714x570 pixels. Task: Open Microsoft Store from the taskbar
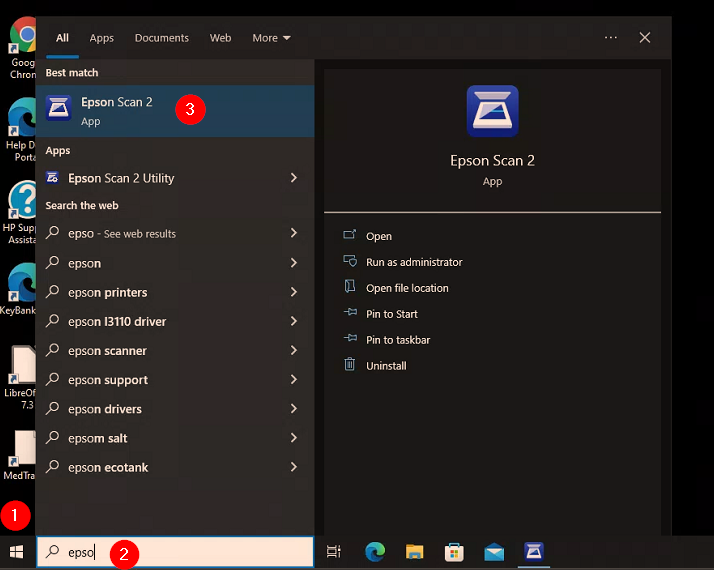point(454,551)
